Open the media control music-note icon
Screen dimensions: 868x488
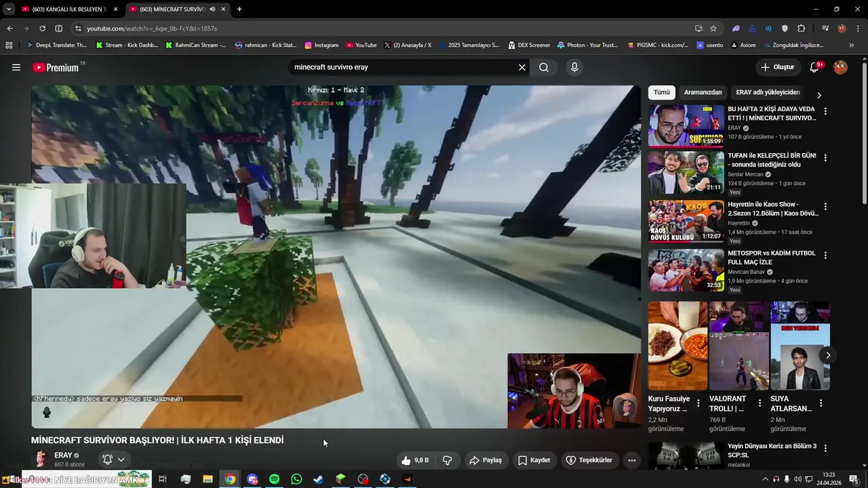click(x=825, y=28)
